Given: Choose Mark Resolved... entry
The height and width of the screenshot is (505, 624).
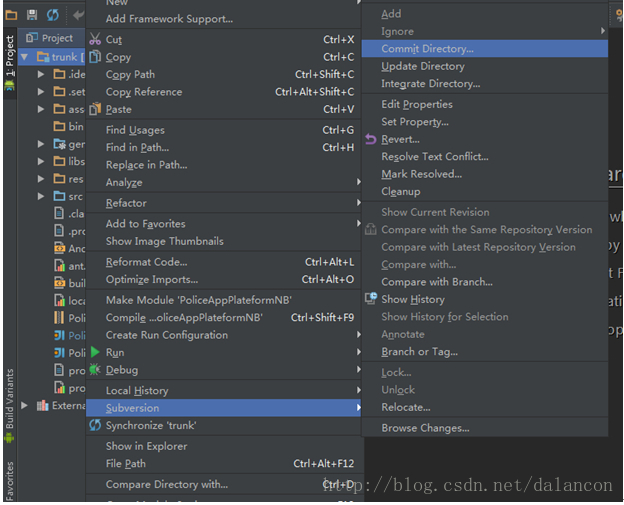Looking at the screenshot, I should coord(485,174).
